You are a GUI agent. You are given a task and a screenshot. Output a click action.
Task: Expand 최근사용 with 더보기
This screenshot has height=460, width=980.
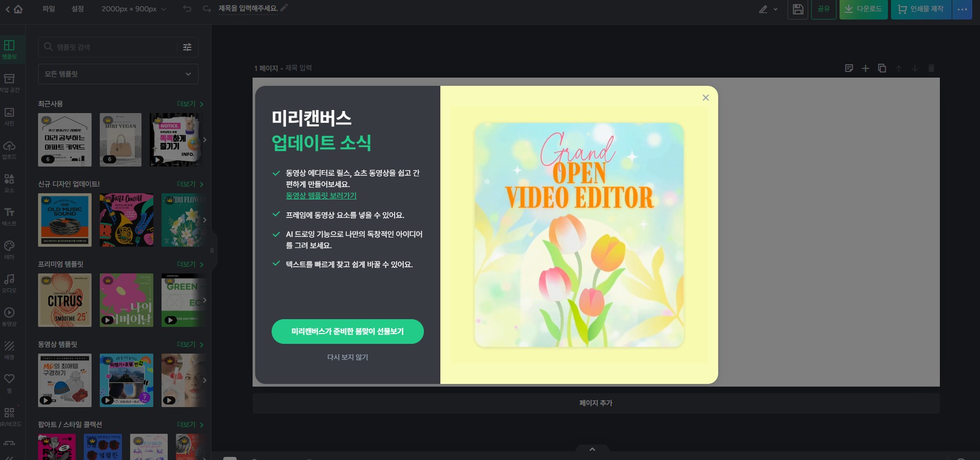[190, 104]
